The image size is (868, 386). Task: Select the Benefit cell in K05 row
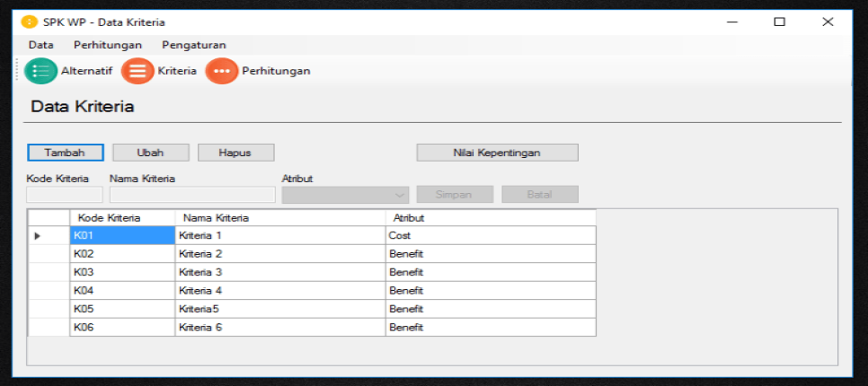click(x=491, y=309)
